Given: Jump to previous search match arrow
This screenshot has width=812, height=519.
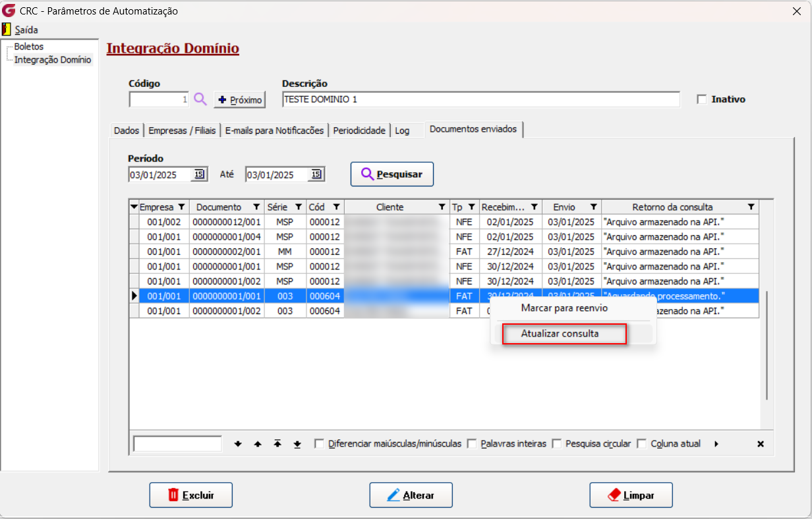Looking at the screenshot, I should (x=258, y=444).
